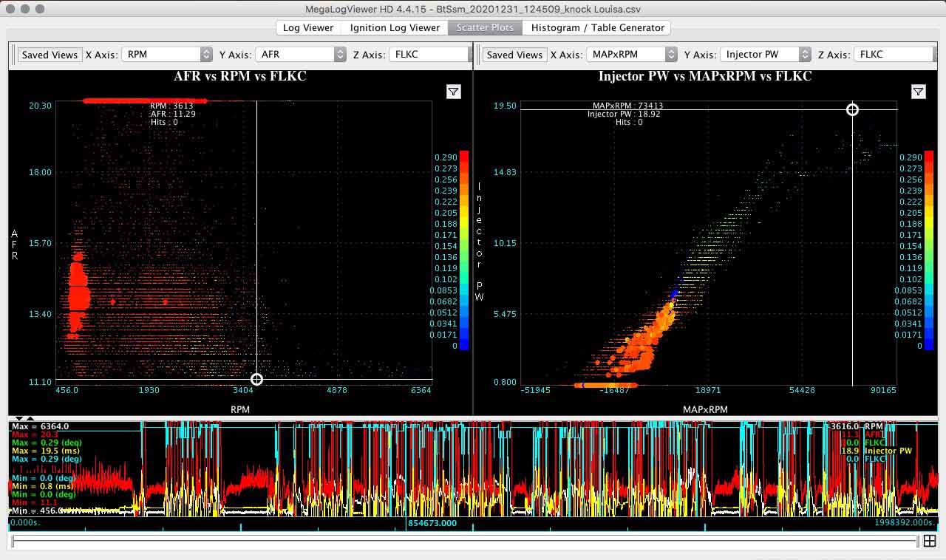Click the 854673.000 timestamp marker
The height and width of the screenshot is (560, 946).
tap(435, 522)
